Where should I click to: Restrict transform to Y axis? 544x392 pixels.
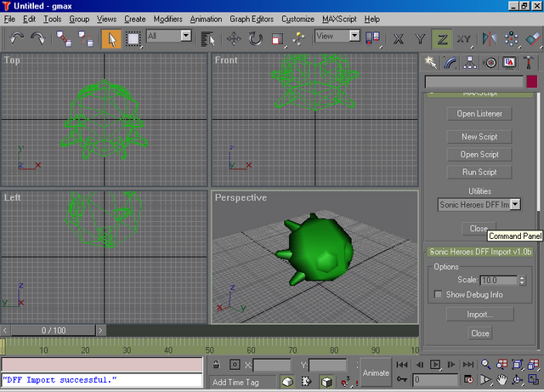coord(420,38)
